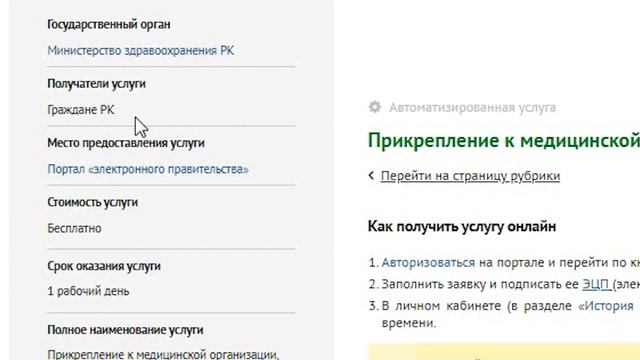Click the Как получить услугу онлайн heading
The height and width of the screenshot is (360, 640).
(462, 226)
